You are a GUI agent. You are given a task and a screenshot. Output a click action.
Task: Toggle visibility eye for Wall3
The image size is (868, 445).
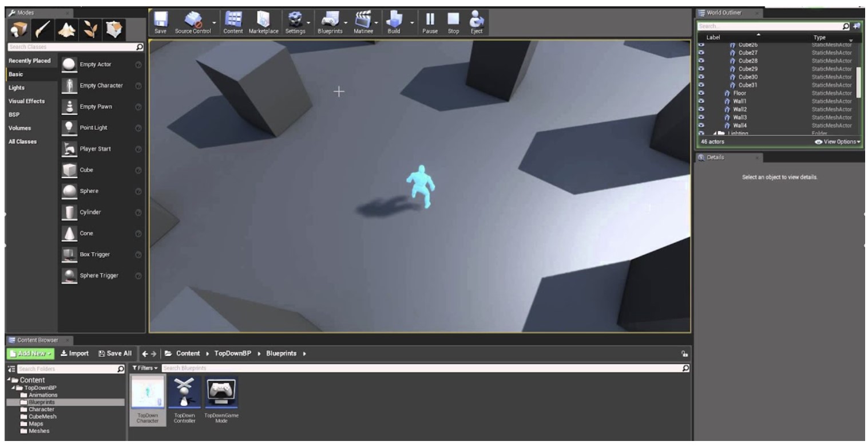pos(701,117)
